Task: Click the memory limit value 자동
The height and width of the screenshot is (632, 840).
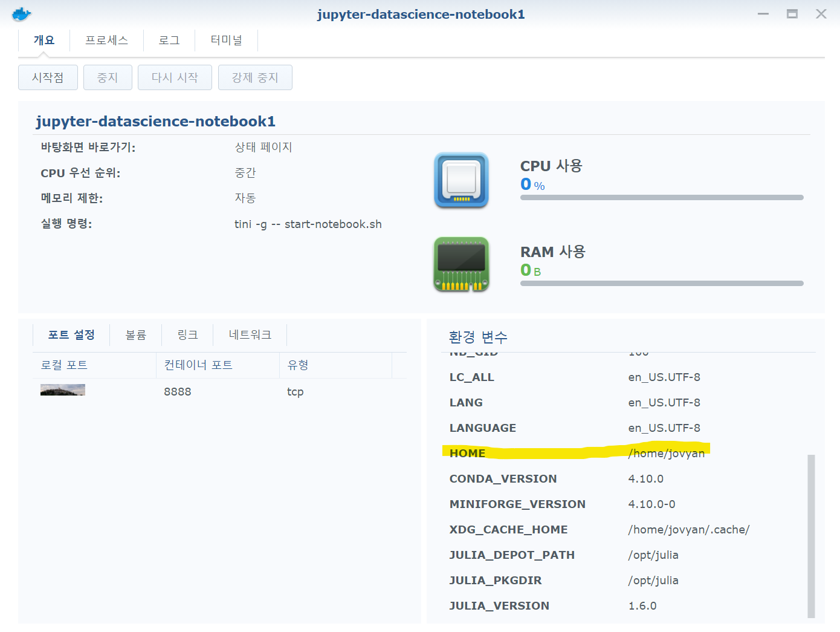Action: click(245, 198)
